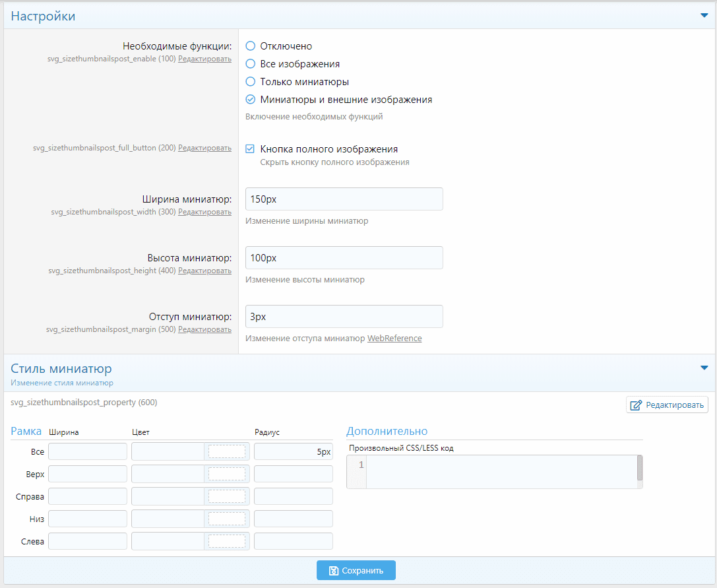The height and width of the screenshot is (588, 717).
Task: Open color swatch for 'Все' border row
Action: coord(226,451)
